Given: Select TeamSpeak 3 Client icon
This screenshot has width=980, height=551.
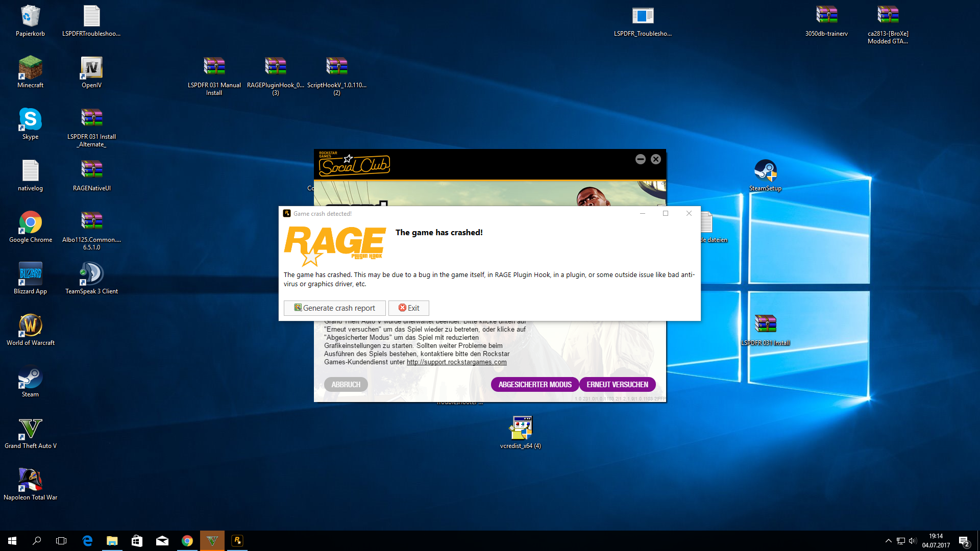Looking at the screenshot, I should tap(91, 274).
